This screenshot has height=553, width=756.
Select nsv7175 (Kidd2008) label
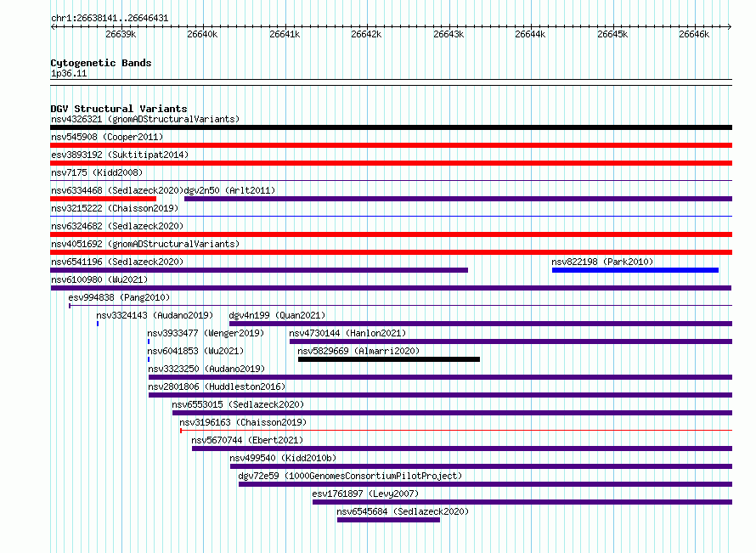(97, 172)
